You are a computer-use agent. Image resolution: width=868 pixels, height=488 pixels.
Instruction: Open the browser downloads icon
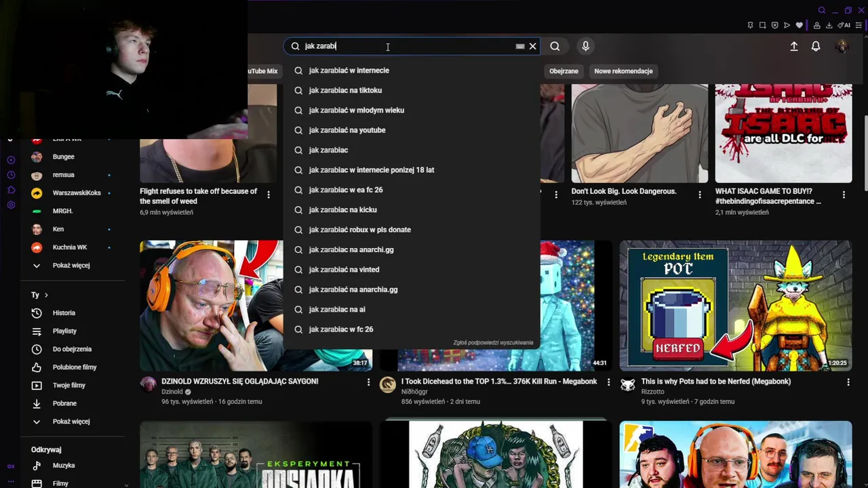click(829, 25)
